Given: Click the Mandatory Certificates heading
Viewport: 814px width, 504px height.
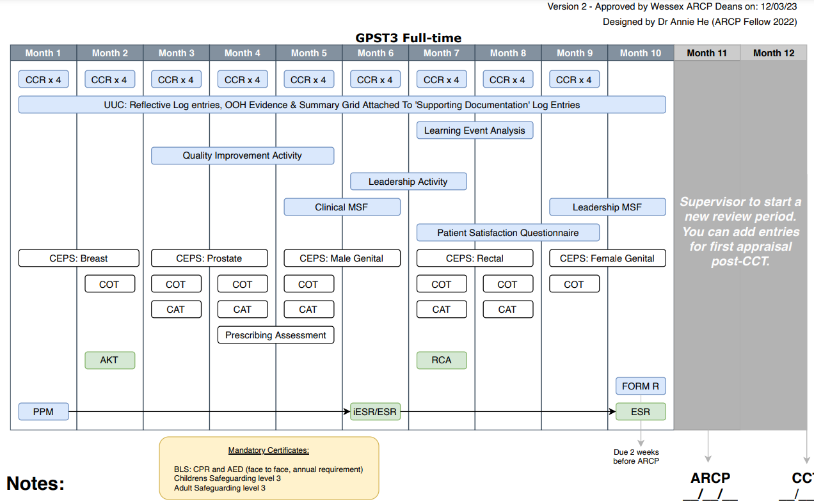Looking at the screenshot, I should 268,450.
